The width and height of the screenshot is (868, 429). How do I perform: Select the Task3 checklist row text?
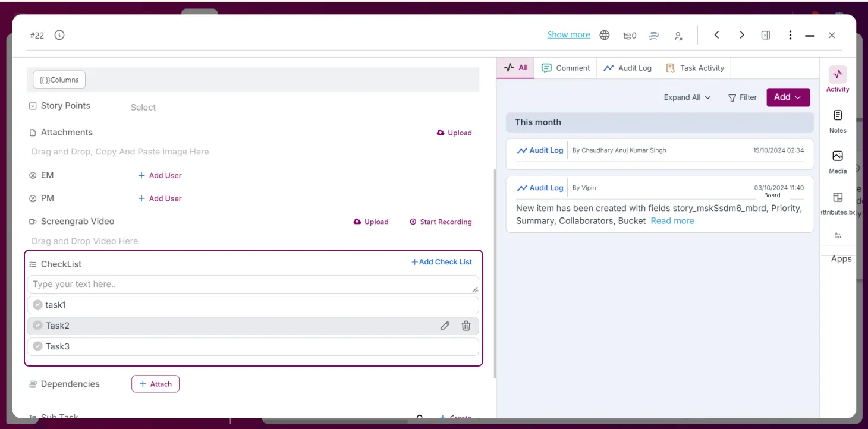pos(57,346)
